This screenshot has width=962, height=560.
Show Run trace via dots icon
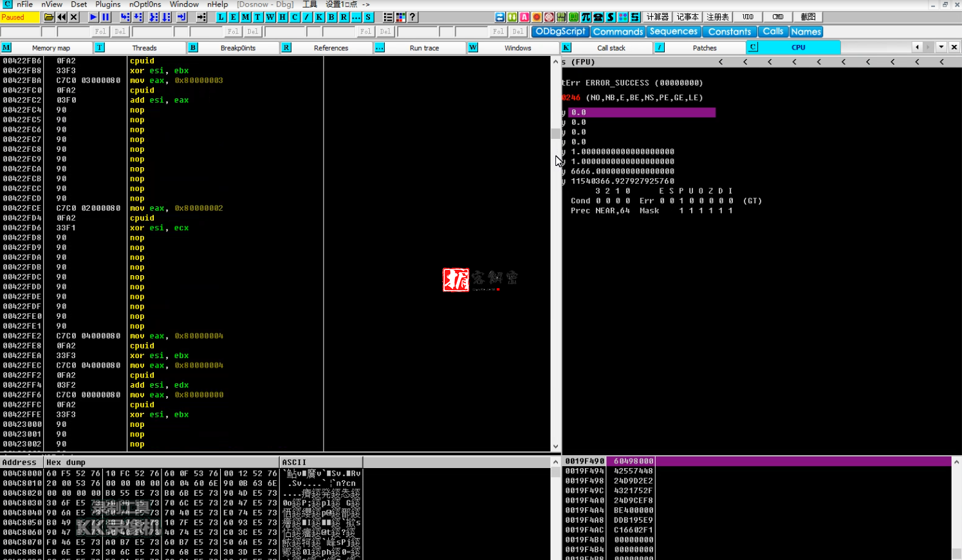356,17
